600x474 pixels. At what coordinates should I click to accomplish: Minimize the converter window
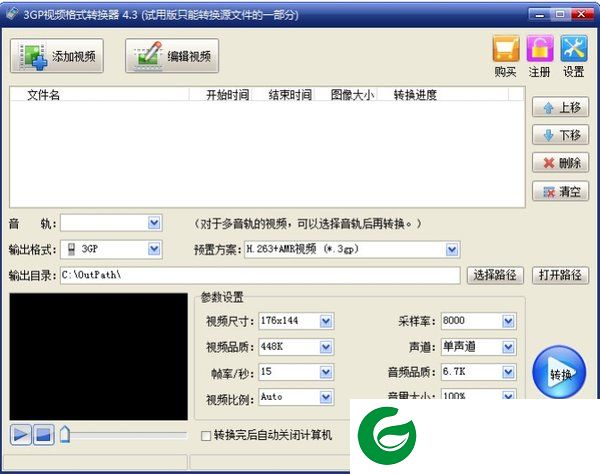coord(540,15)
